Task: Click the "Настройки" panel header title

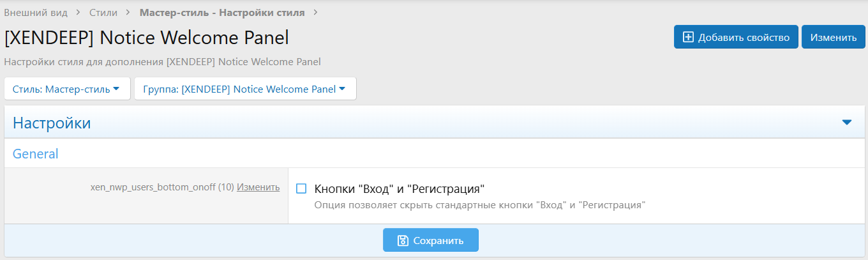Action: coord(52,123)
